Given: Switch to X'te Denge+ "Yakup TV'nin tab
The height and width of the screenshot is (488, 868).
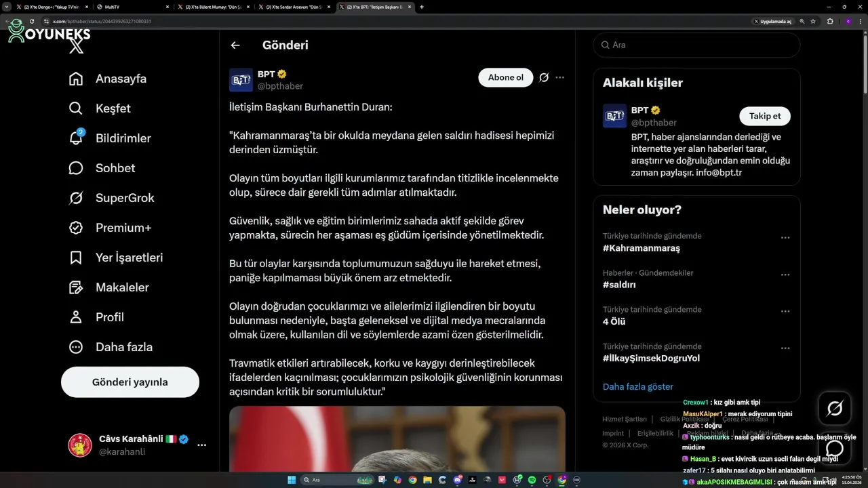Looking at the screenshot, I should pos(52,7).
